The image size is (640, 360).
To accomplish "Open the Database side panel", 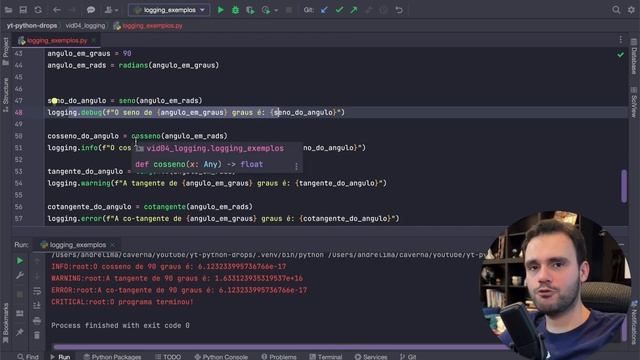I will click(634, 56).
